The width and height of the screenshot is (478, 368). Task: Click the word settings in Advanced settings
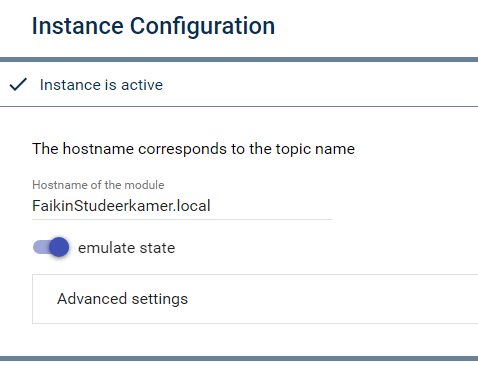160,299
